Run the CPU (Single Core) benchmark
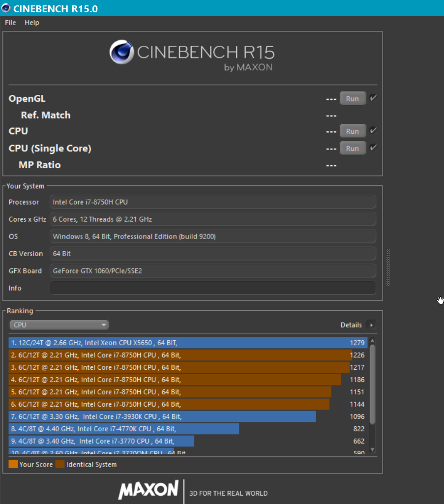 click(x=353, y=148)
